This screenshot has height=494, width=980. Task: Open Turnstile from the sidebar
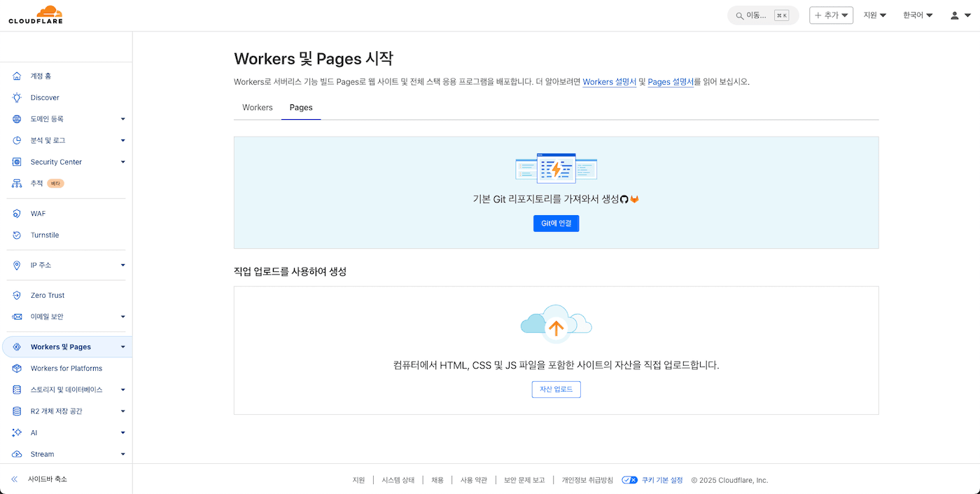[45, 235]
